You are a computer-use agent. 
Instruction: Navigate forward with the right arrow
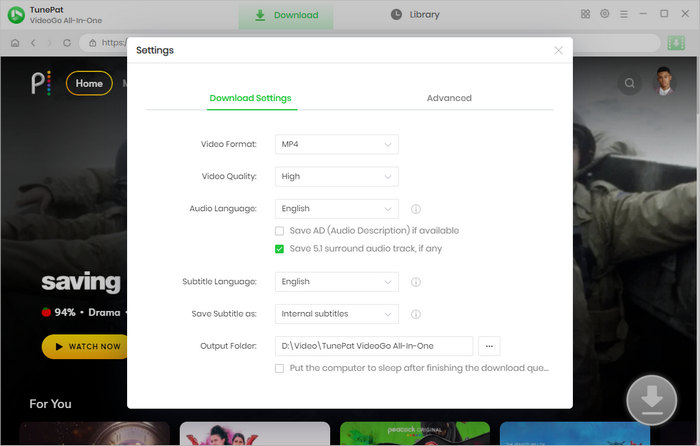pos(50,43)
